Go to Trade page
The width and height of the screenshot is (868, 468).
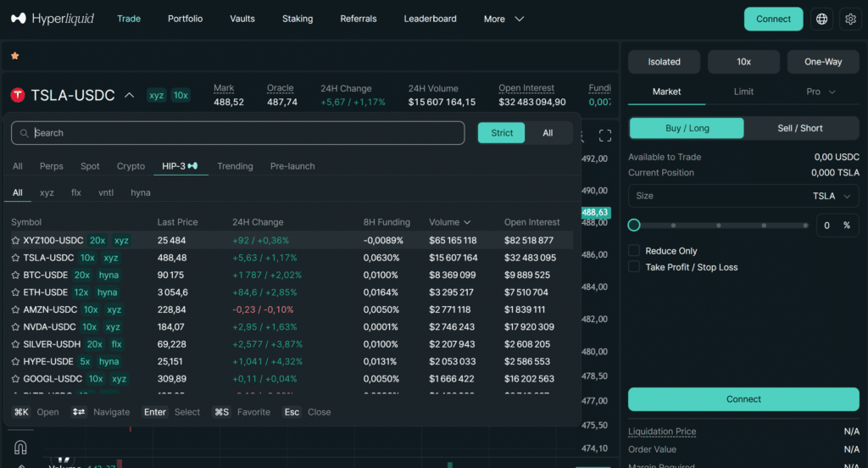[129, 19]
